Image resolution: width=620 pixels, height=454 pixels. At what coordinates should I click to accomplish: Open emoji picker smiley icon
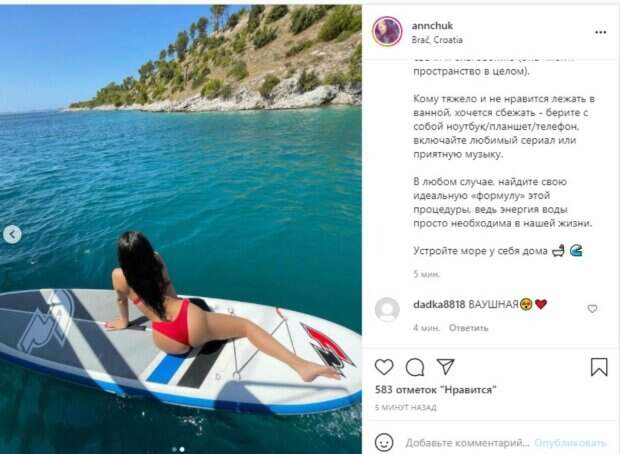(x=384, y=442)
